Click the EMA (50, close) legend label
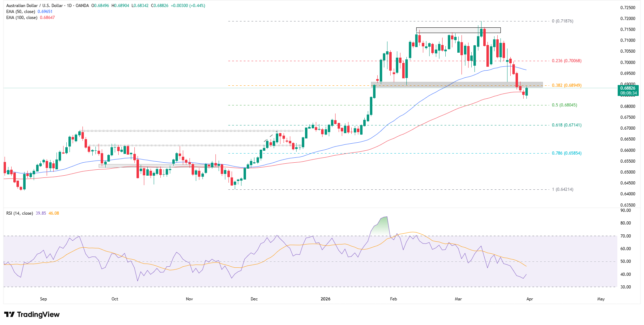Image resolution: width=644 pixels, height=325 pixels. pyautogui.click(x=21, y=12)
